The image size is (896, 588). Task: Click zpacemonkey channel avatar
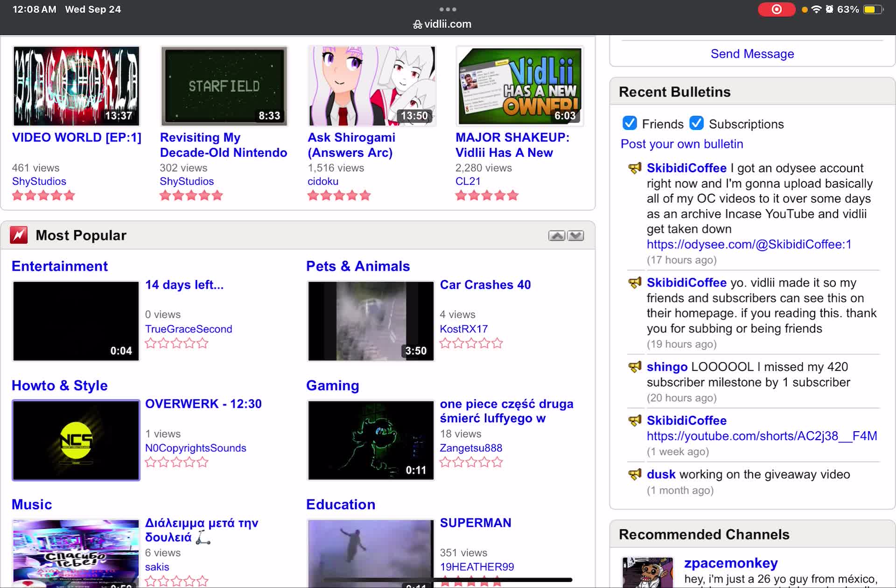click(x=647, y=572)
